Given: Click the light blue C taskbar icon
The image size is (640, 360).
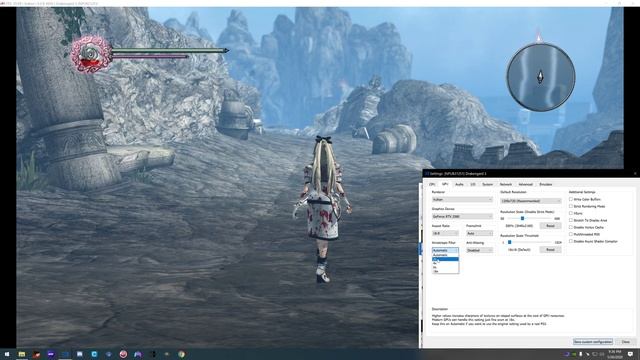Looking at the screenshot, I should 94,354.
